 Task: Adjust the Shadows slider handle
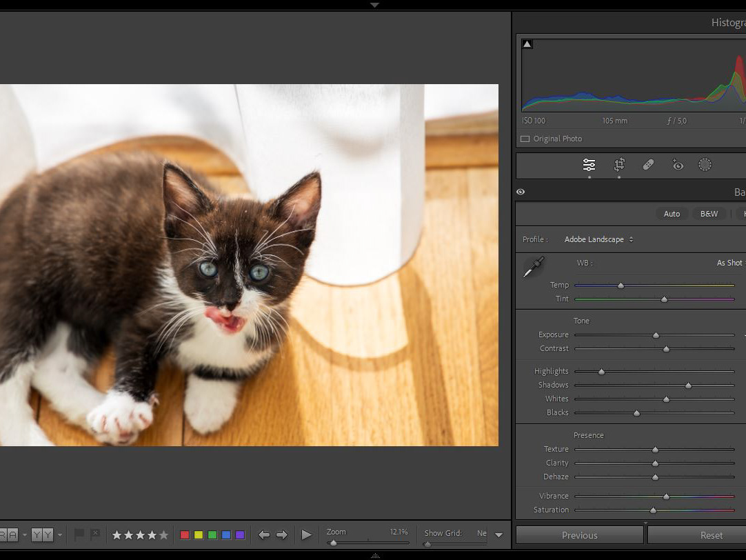(x=689, y=386)
